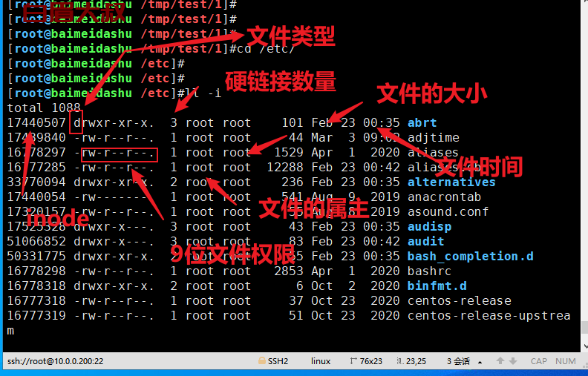Click the 76x23 terminal size value
The image size is (588, 376).
click(371, 361)
